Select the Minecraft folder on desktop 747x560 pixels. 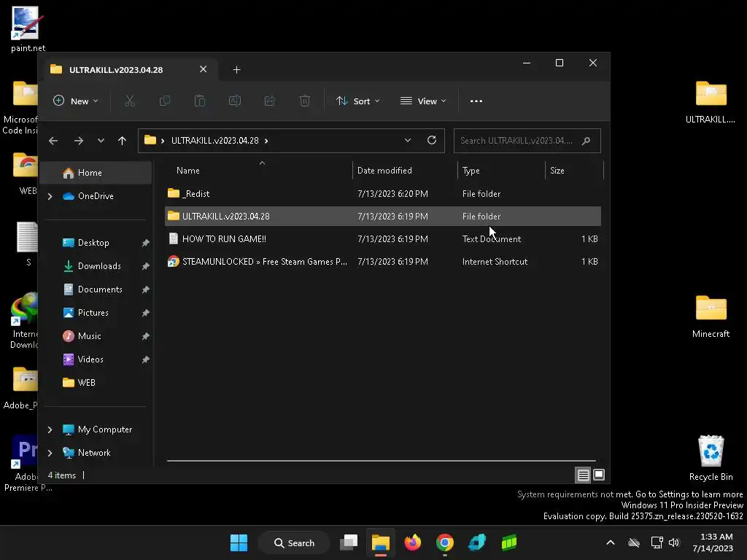click(x=711, y=316)
